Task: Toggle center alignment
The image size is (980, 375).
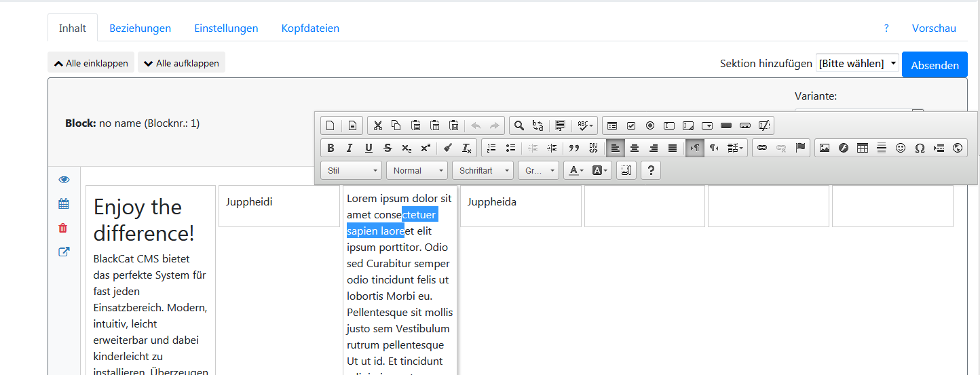Action: [635, 148]
